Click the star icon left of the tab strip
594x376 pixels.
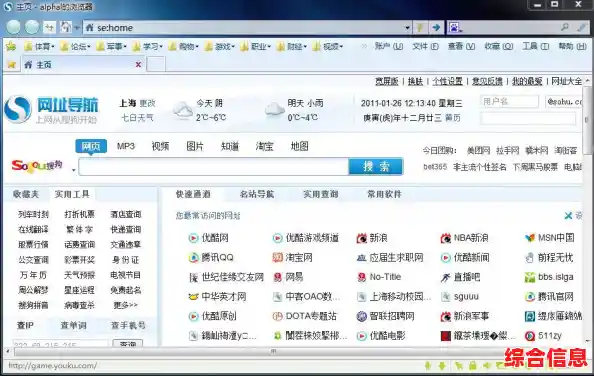click(x=11, y=65)
